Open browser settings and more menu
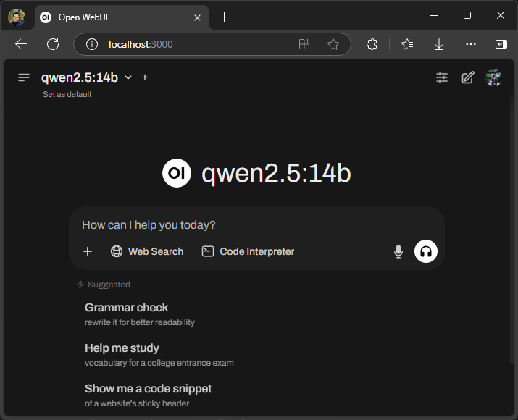This screenshot has height=420, width=518. pyautogui.click(x=470, y=44)
